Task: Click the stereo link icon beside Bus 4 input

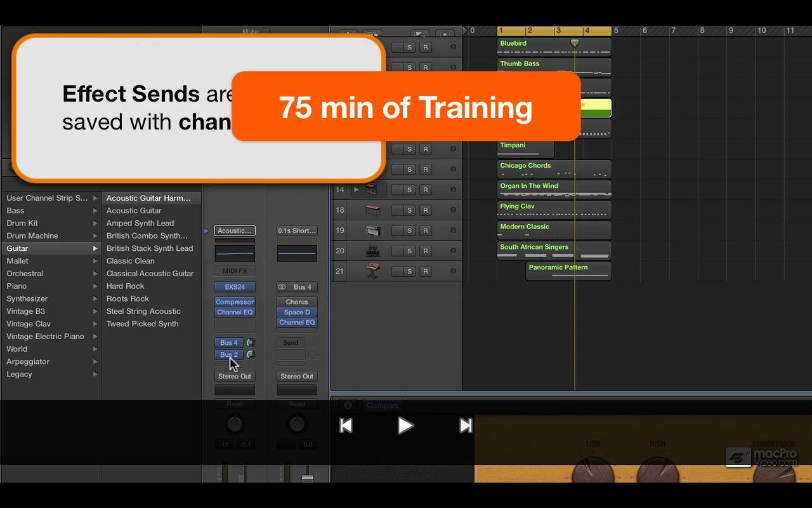Action: (282, 287)
